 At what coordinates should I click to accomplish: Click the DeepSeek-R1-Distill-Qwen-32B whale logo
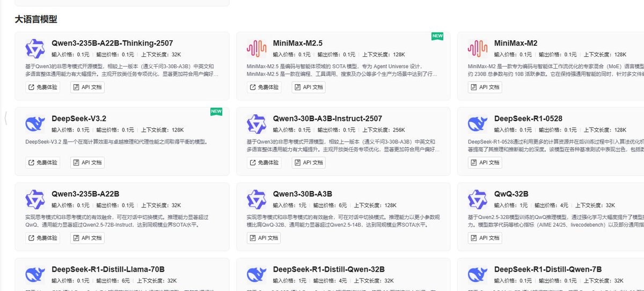pos(257,274)
